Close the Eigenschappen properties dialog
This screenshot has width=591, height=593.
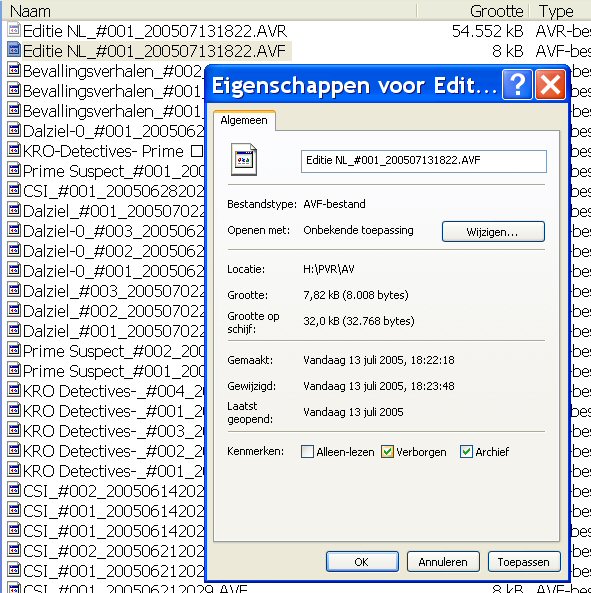click(x=550, y=85)
